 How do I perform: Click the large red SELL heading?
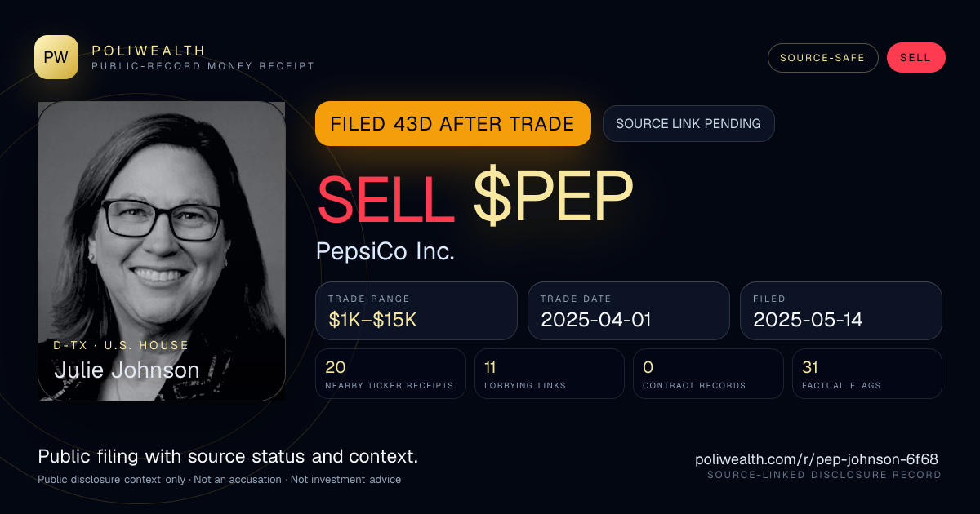(385, 198)
